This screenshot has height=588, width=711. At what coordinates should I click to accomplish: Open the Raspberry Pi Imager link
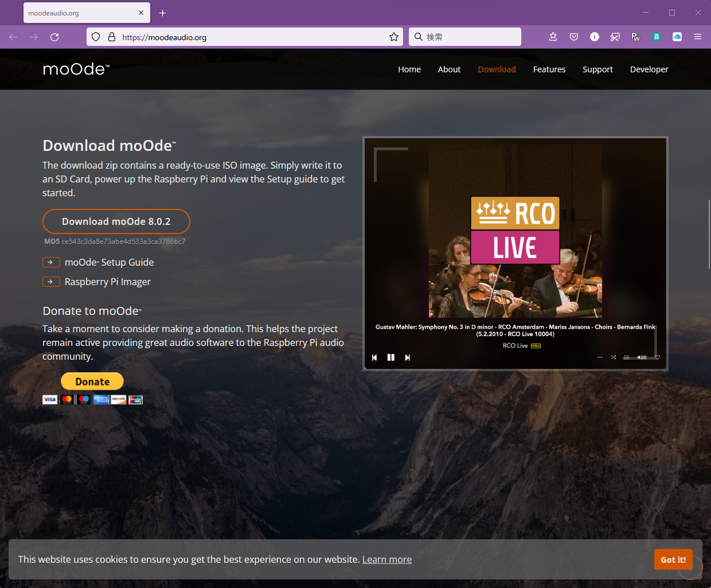point(108,282)
